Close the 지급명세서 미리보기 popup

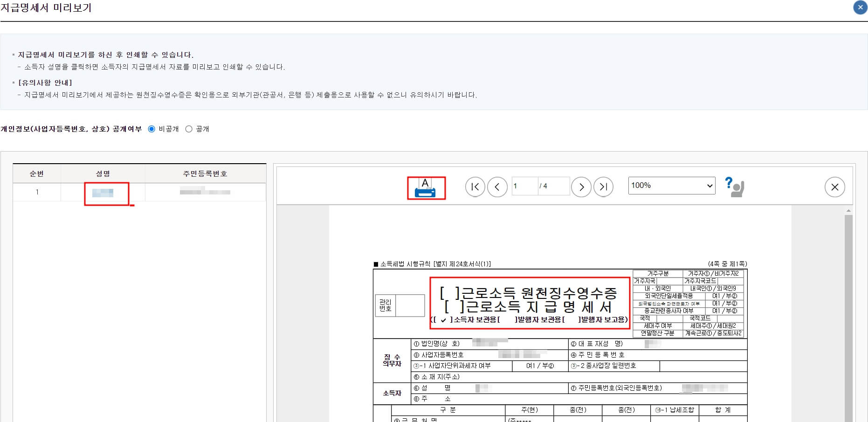point(860,7)
